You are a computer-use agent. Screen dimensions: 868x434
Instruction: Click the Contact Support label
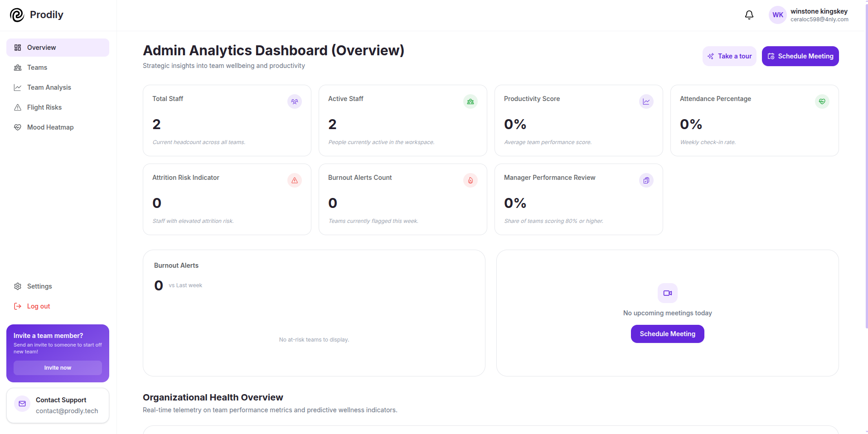[61, 400]
